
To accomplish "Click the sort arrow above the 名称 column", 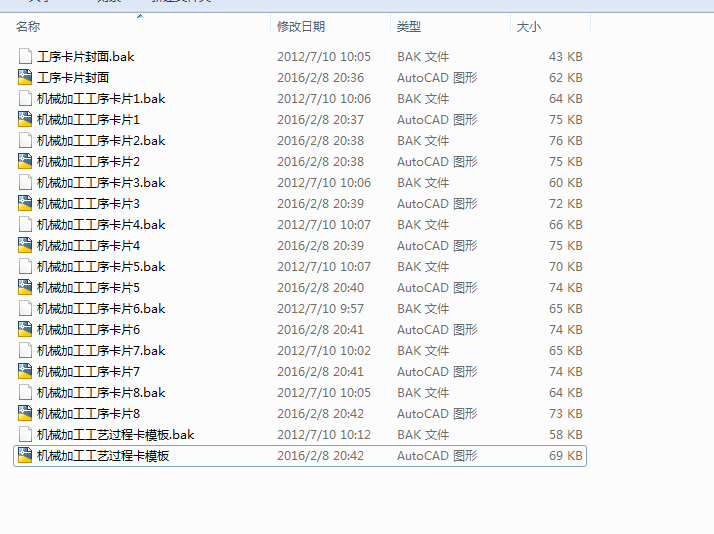I will (140, 16).
